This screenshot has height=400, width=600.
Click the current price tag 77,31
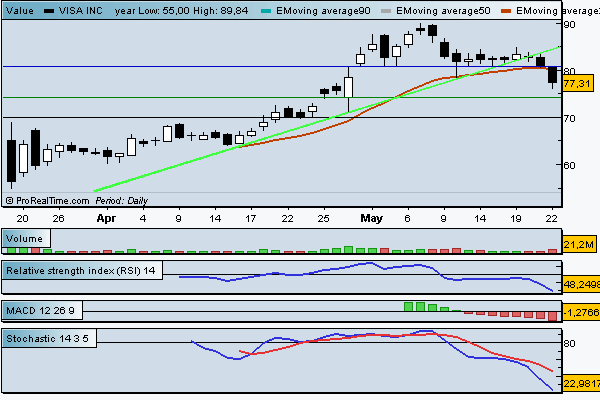(578, 83)
